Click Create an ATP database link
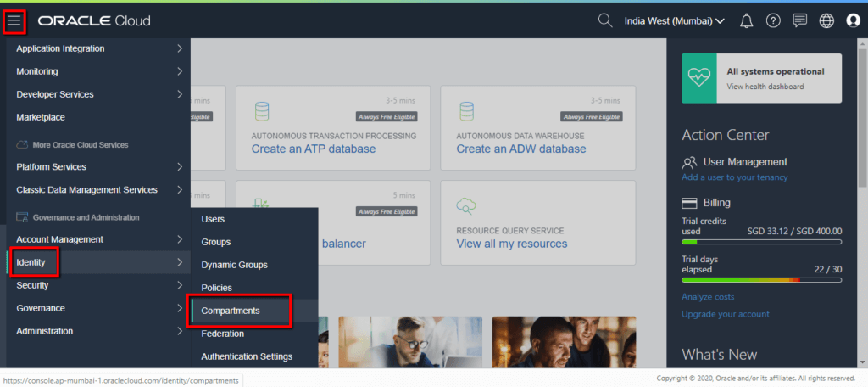The width and height of the screenshot is (868, 387). (314, 149)
